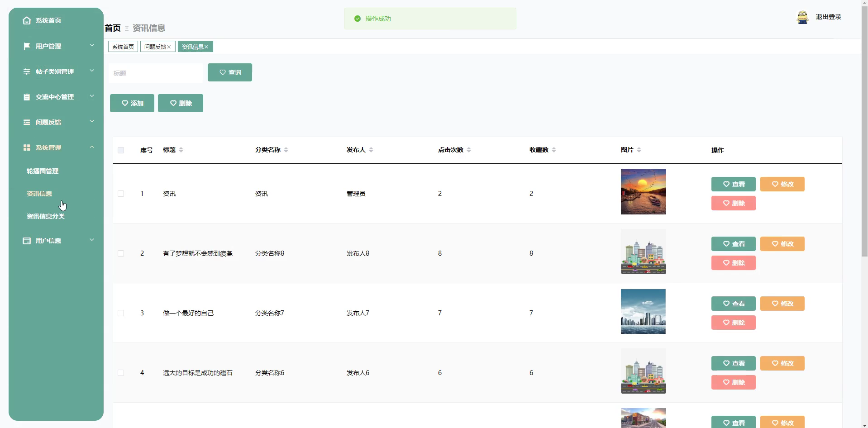Check the box for row 做一个最好的自己

(121, 313)
